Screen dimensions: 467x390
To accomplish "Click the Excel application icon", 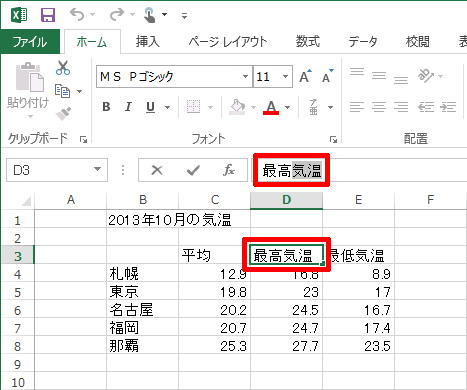I will coord(19,15).
